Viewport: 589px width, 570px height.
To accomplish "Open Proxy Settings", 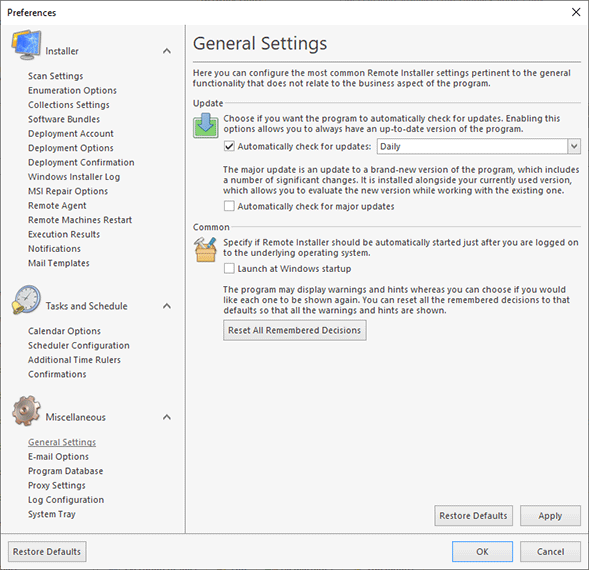I will click(57, 485).
